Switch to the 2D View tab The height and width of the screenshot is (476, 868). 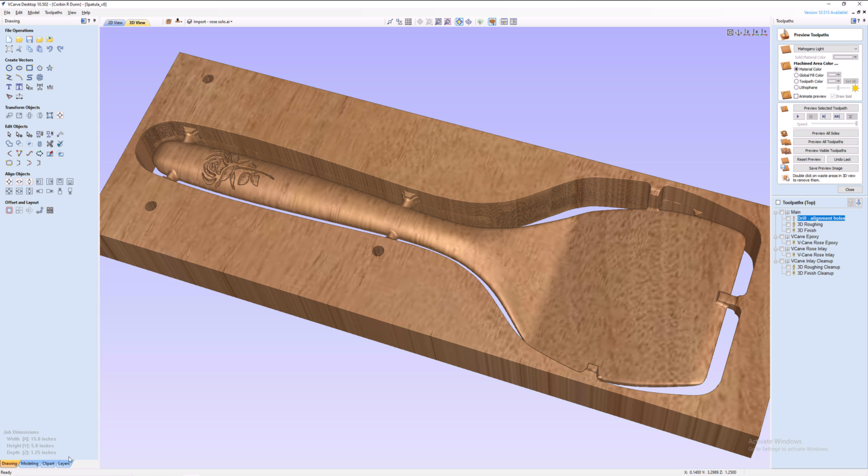[x=115, y=23]
